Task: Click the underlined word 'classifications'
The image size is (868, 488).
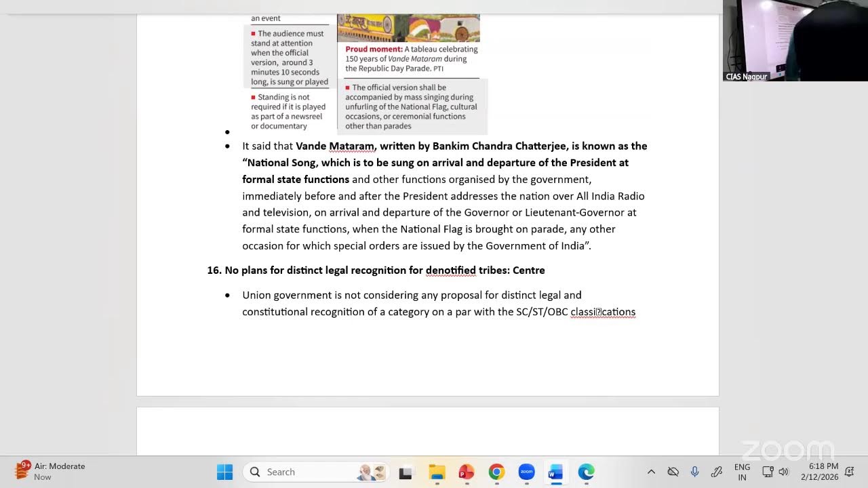Action: point(603,312)
